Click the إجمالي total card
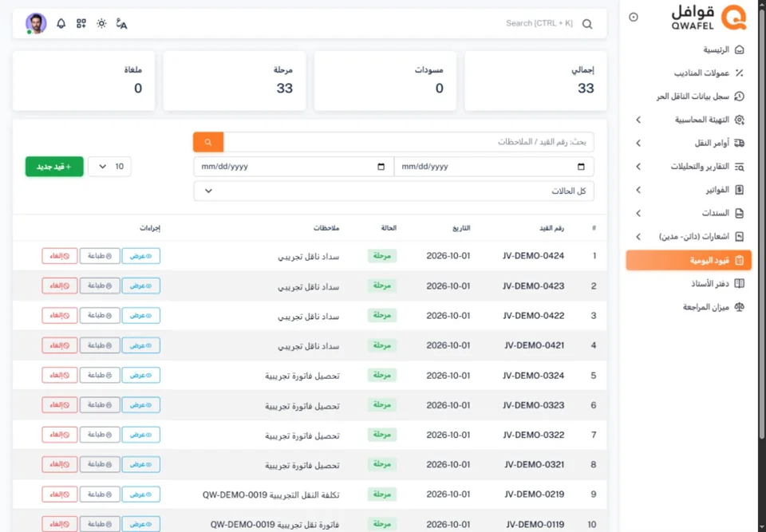The height and width of the screenshot is (532, 766). pyautogui.click(x=535, y=81)
